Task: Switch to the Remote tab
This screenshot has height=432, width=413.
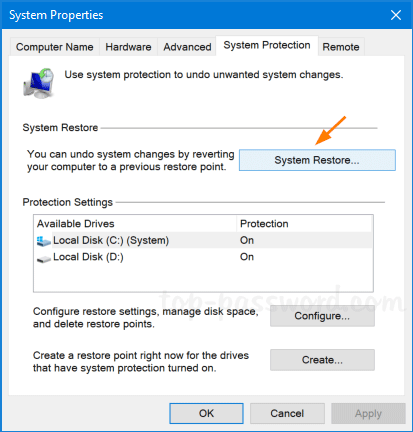Action: 341,47
